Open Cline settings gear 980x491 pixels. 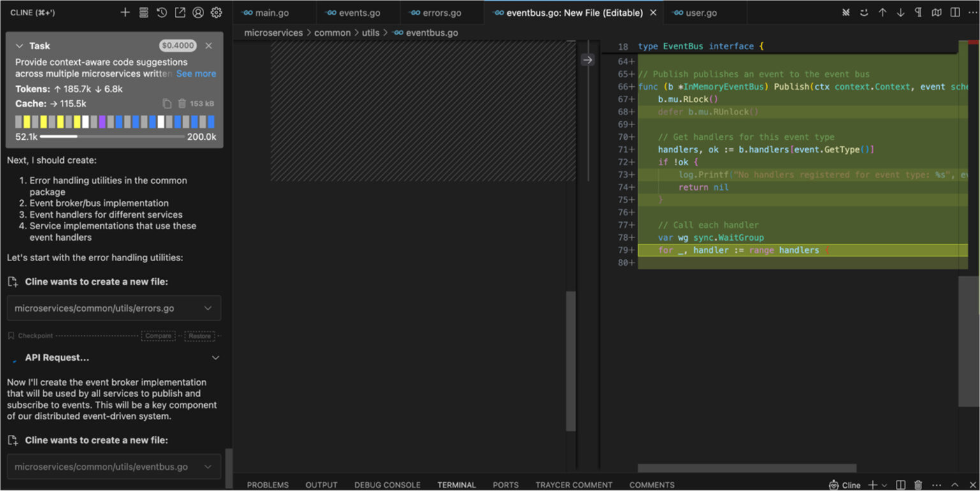pos(216,13)
